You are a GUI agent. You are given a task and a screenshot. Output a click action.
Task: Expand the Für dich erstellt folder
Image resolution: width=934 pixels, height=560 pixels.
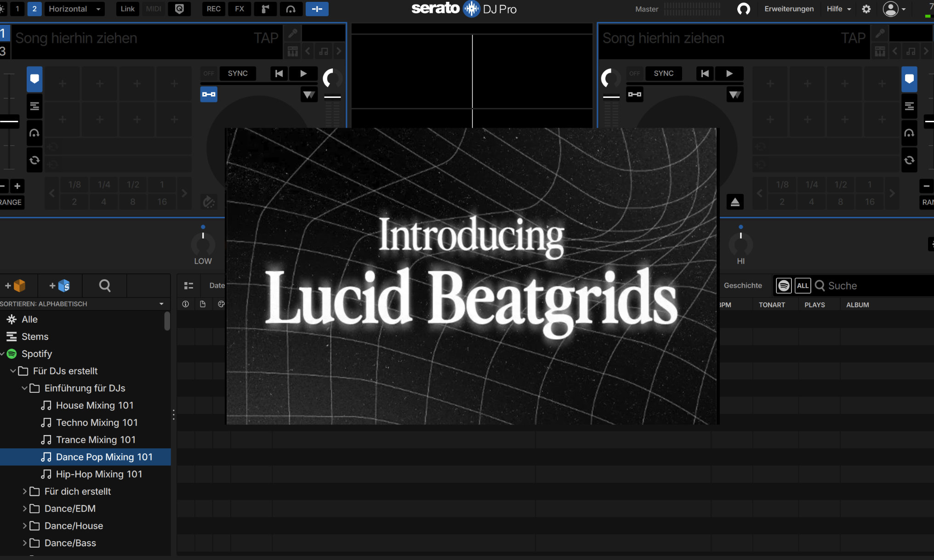(x=24, y=492)
